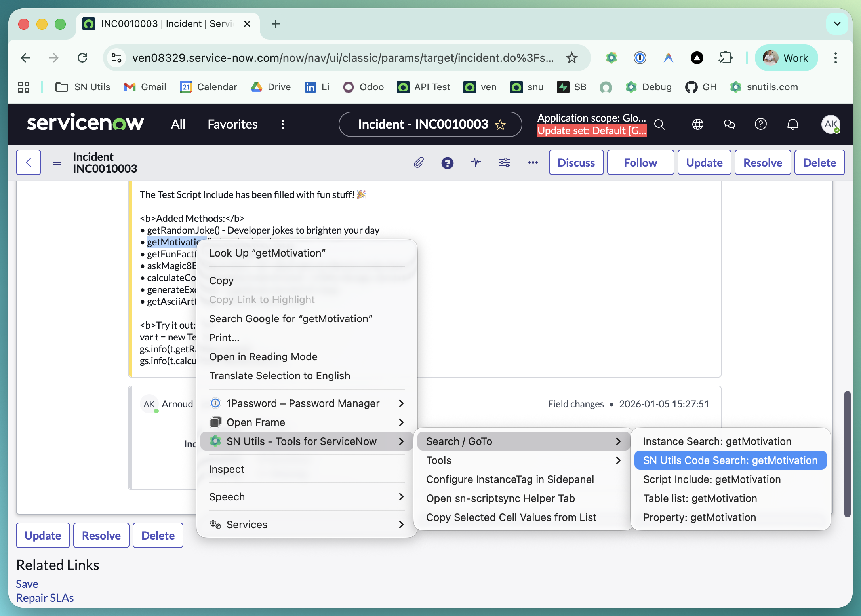Open the personalize form icon
This screenshot has height=616, width=861.
point(505,162)
